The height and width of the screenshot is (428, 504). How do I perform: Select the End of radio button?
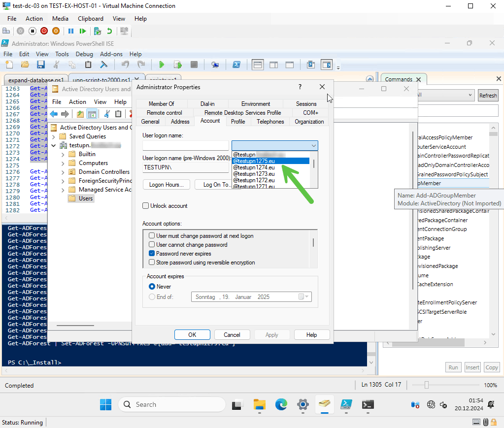[x=152, y=296]
